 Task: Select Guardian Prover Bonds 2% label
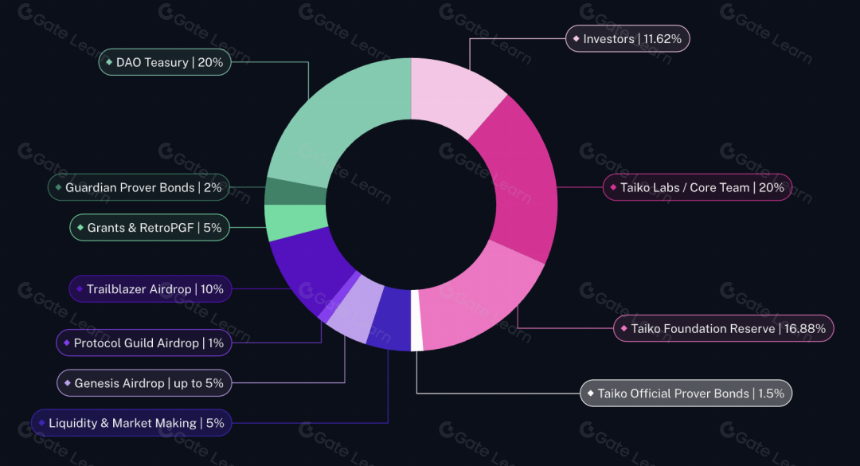(139, 187)
